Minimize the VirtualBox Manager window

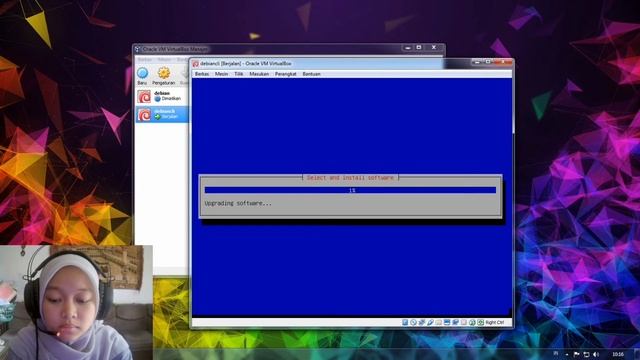(x=407, y=48)
